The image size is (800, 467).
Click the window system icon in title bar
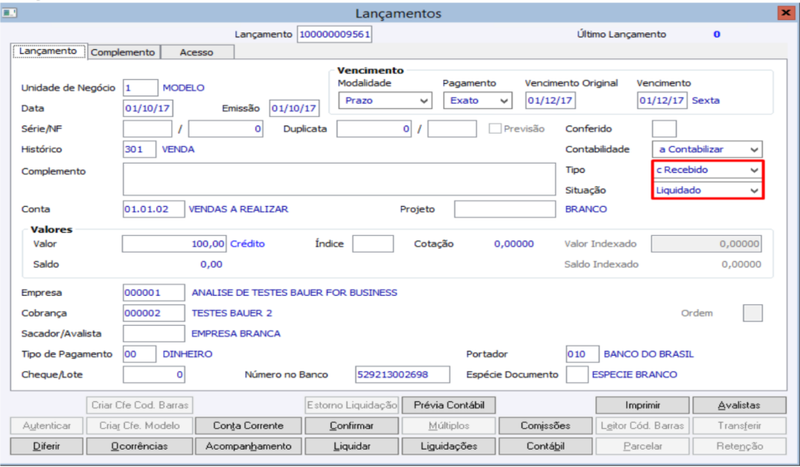[x=9, y=12]
